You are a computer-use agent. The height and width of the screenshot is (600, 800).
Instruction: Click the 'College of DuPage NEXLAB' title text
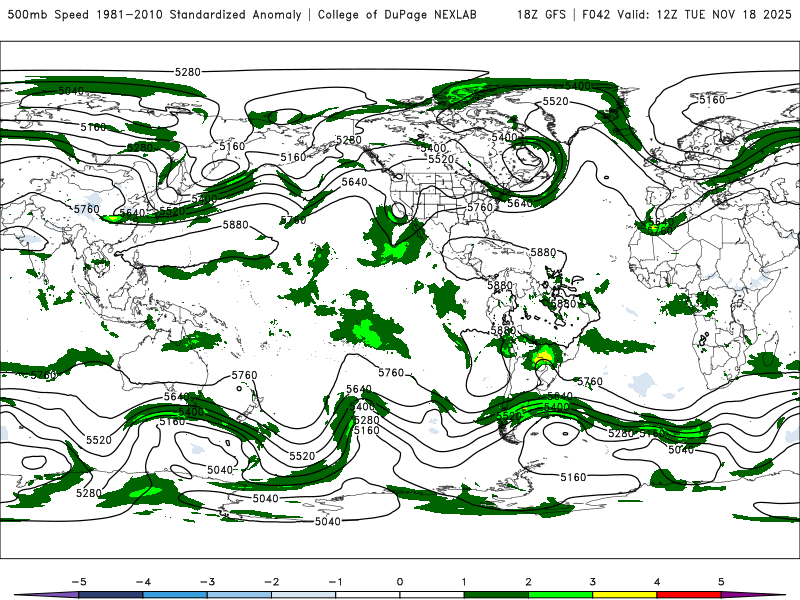397,15
